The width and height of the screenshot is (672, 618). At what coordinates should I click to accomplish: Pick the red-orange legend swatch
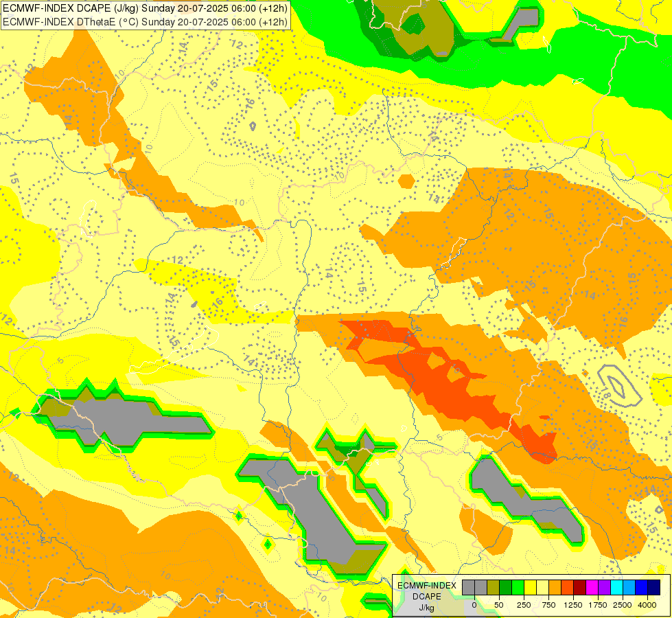click(x=568, y=588)
